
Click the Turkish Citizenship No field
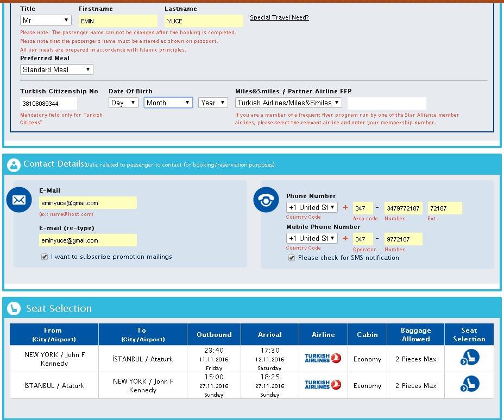[49, 103]
